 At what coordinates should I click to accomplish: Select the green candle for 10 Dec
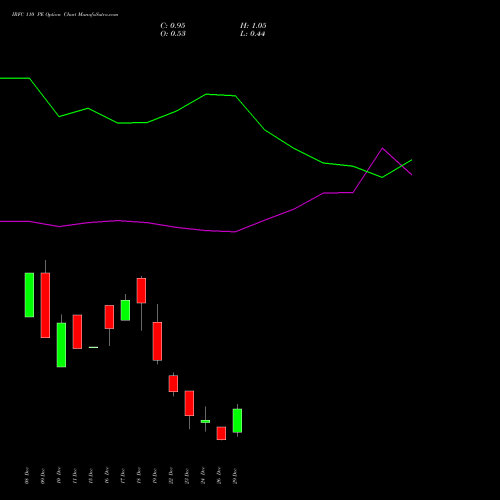[61, 345]
